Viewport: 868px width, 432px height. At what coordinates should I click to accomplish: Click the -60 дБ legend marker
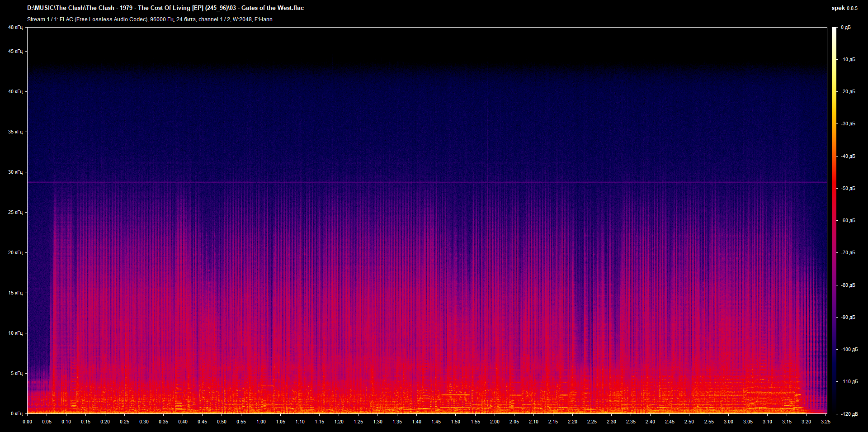848,221
